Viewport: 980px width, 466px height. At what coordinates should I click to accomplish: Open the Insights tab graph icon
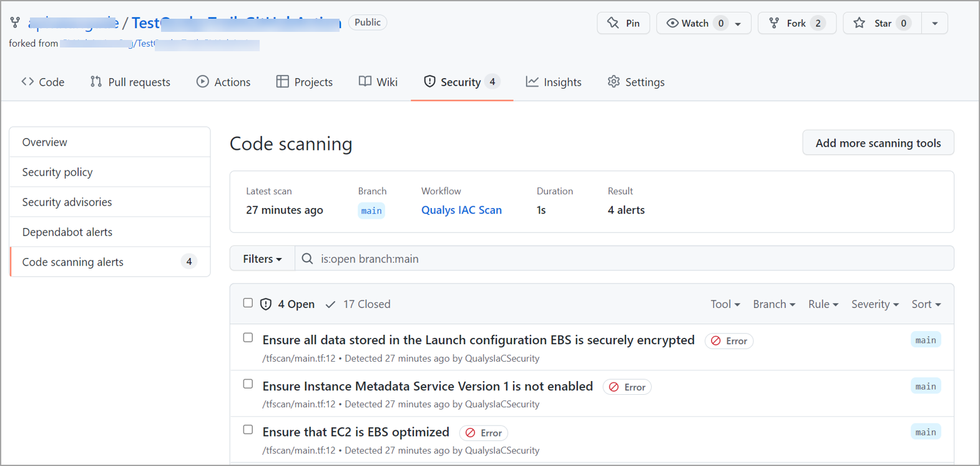click(x=532, y=82)
